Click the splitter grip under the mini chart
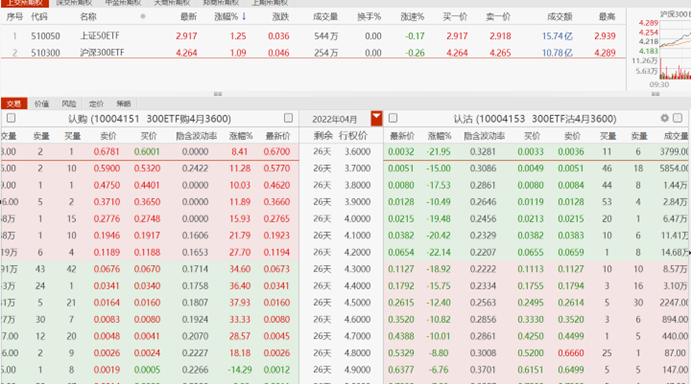Viewport: 691px width, 384px height. (655, 94)
